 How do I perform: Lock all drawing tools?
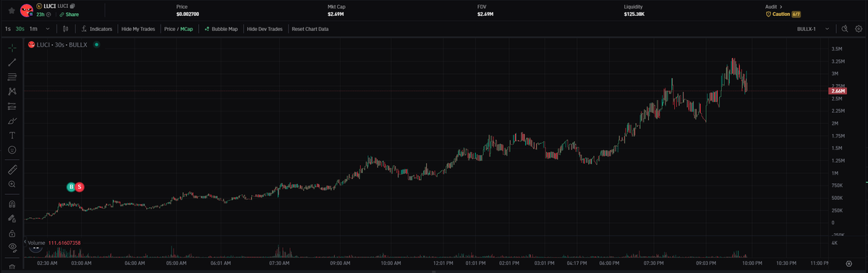12,233
